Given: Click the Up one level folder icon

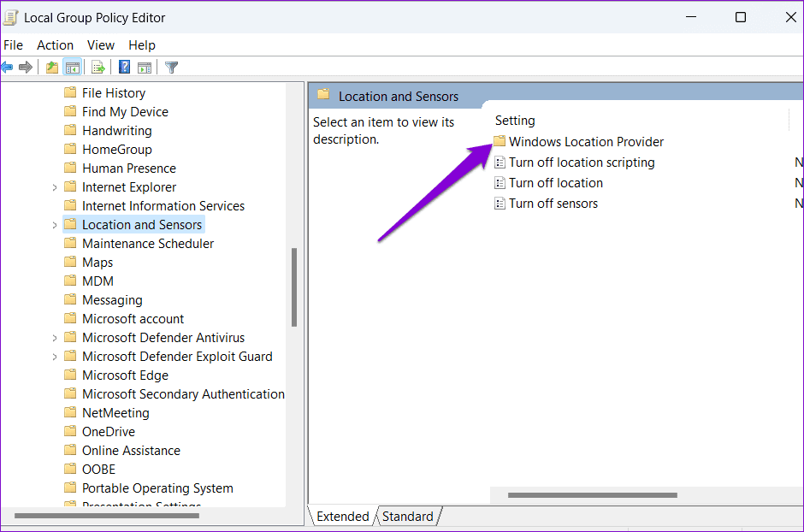Looking at the screenshot, I should point(52,67).
